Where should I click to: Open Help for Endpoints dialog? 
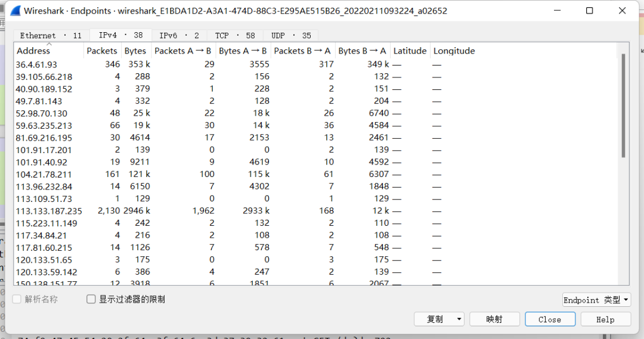(605, 319)
